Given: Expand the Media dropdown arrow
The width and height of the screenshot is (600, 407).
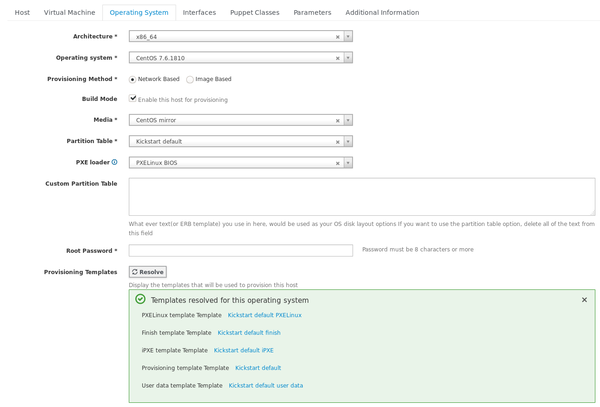Looking at the screenshot, I should (348, 120).
